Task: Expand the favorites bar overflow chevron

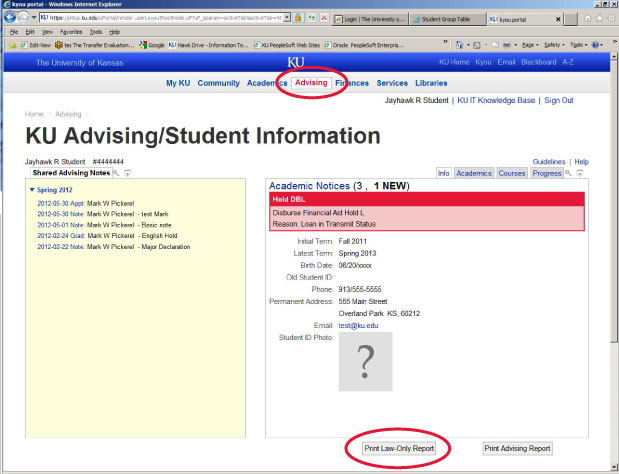Action: (x=445, y=42)
